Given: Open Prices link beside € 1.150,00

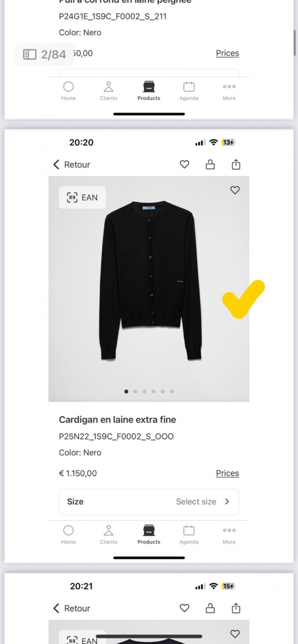Looking at the screenshot, I should 227,473.
